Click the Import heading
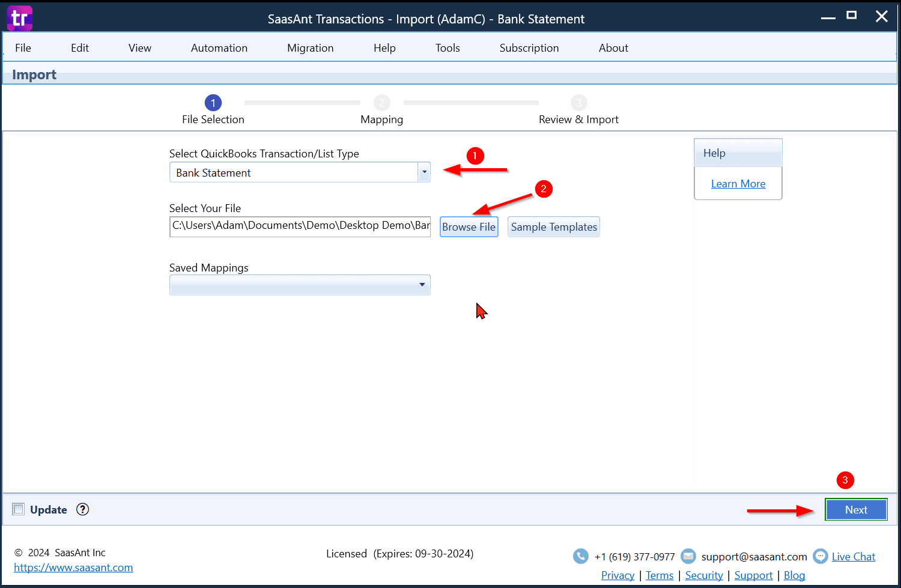Viewport: 901px width, 588px height. 34,74
